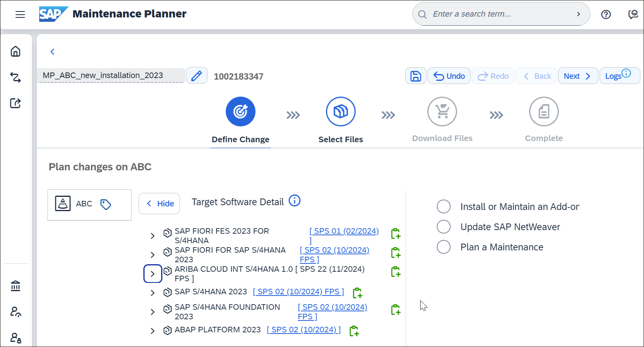The height and width of the screenshot is (347, 644).
Task: Expand SAP FIORI FES 2023 FOR S/4HANA row
Action: 152,236
